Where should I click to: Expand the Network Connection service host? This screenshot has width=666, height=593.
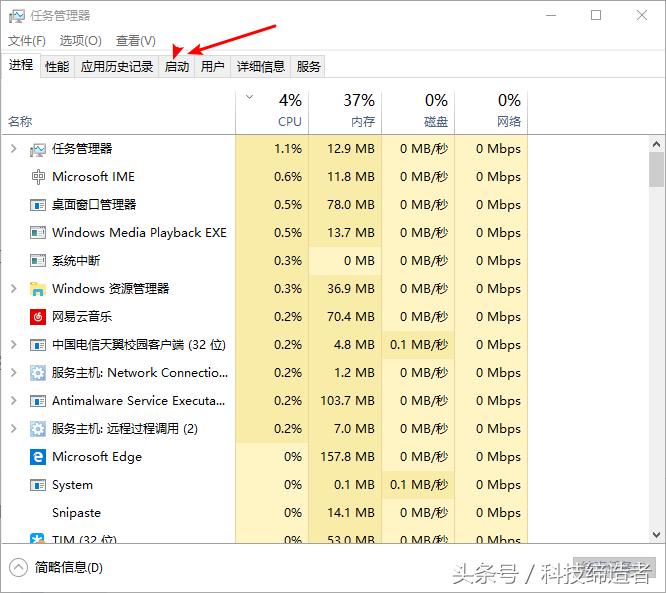tap(14, 373)
